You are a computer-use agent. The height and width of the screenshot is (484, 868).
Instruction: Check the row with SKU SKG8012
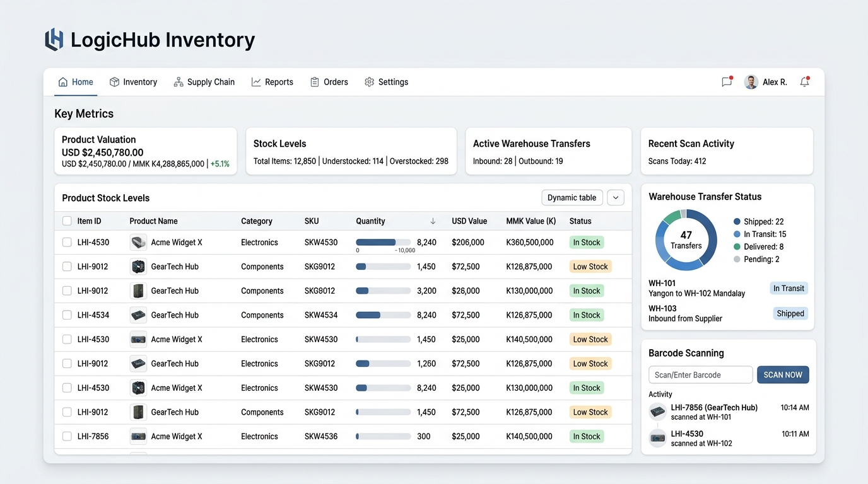(67, 291)
